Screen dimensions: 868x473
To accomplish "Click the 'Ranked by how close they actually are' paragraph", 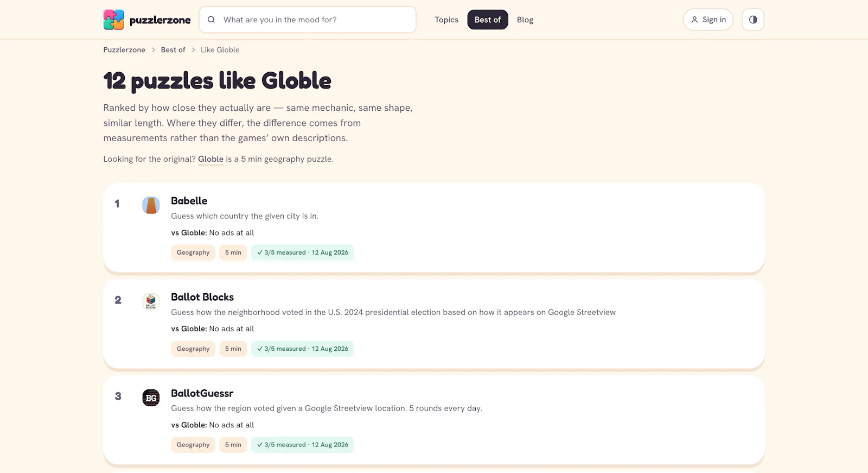I will point(258,123).
